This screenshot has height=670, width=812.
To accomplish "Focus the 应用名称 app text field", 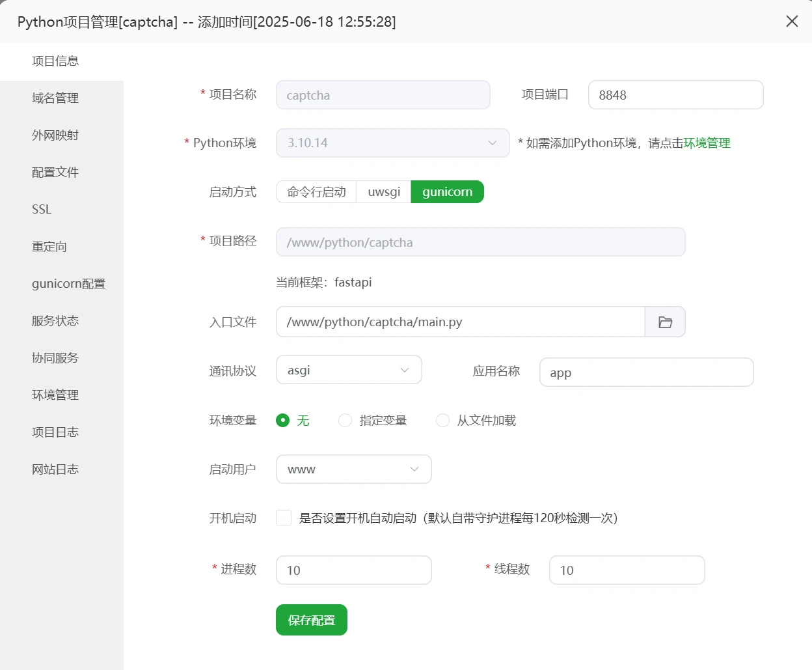I will point(646,372).
